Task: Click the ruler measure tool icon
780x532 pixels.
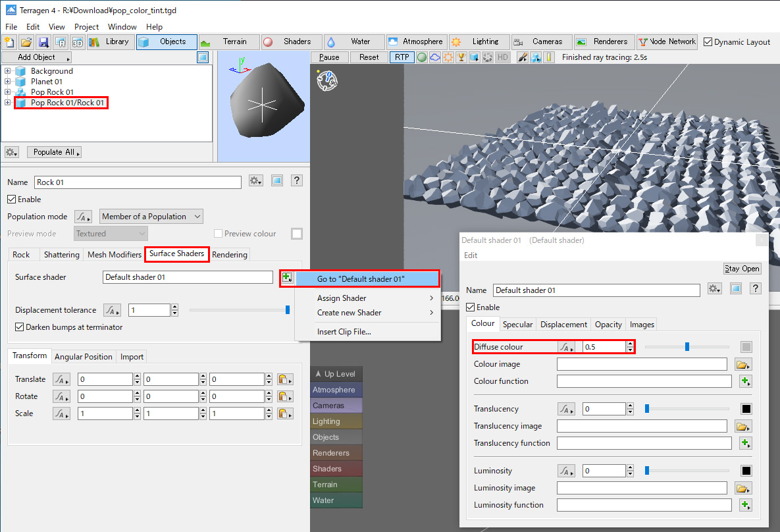Action: 550,57
